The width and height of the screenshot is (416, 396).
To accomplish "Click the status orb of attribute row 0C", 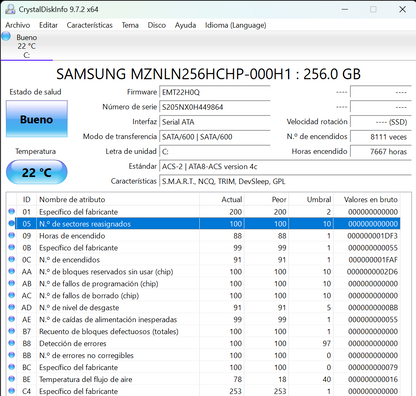I will pos(12,259).
